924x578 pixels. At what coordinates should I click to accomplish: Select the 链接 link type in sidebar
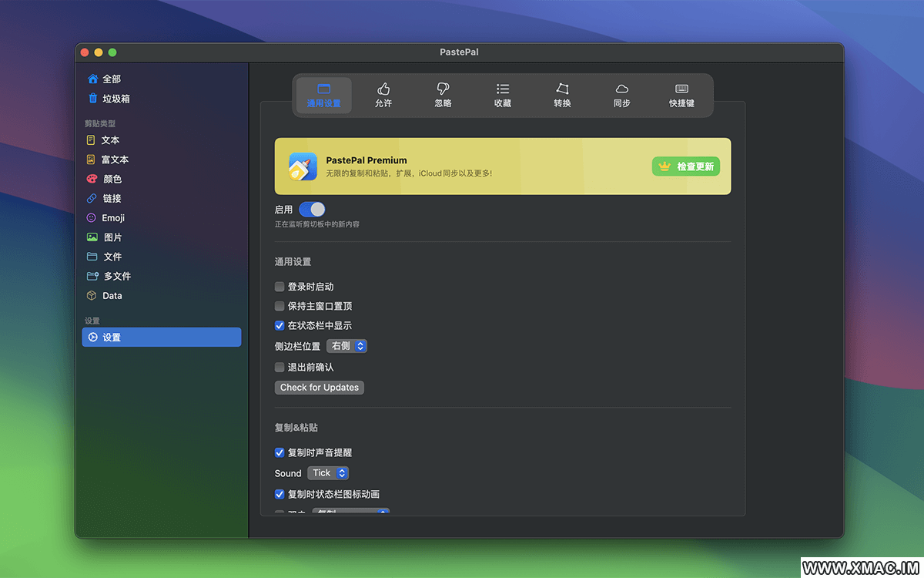[x=112, y=199]
